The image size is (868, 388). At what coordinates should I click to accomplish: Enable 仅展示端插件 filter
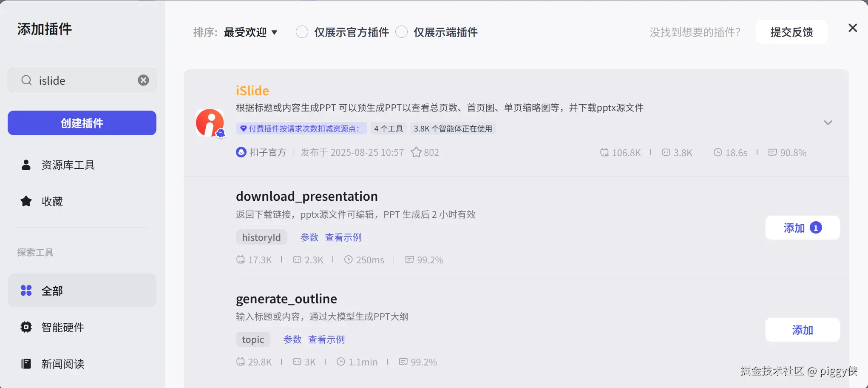click(x=401, y=32)
